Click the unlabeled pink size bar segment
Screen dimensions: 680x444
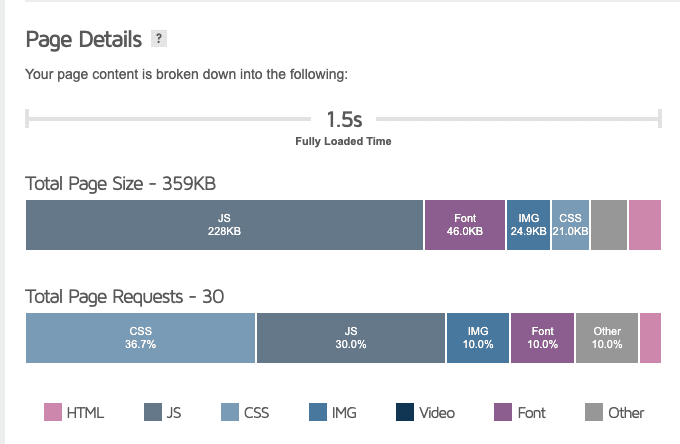(645, 225)
